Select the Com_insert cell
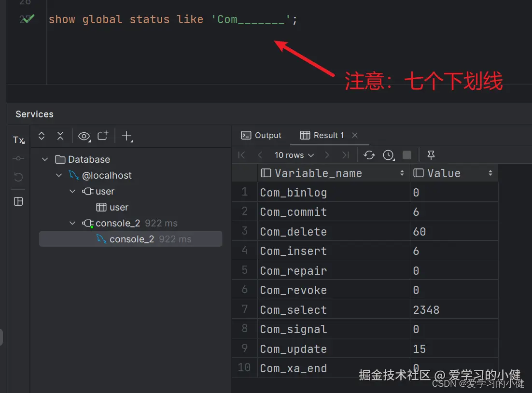The height and width of the screenshot is (393, 532). (x=334, y=251)
